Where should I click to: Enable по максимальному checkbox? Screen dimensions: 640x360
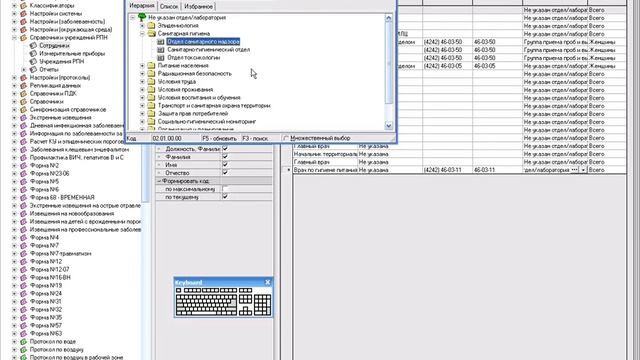[x=225, y=189]
